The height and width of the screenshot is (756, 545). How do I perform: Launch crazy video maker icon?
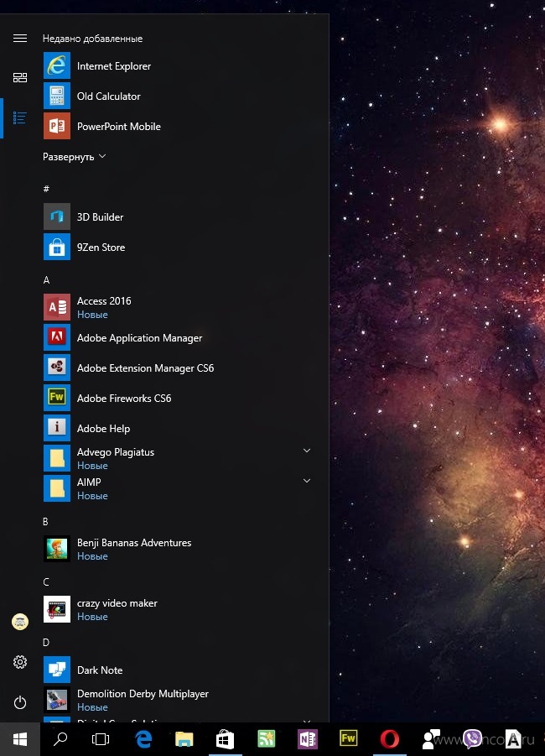57,609
